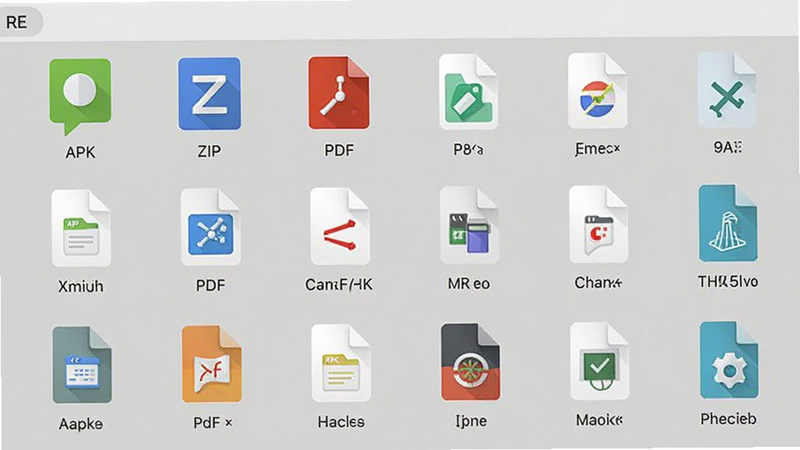Click the green folder tag file icon
800x450 pixels.
(468, 92)
